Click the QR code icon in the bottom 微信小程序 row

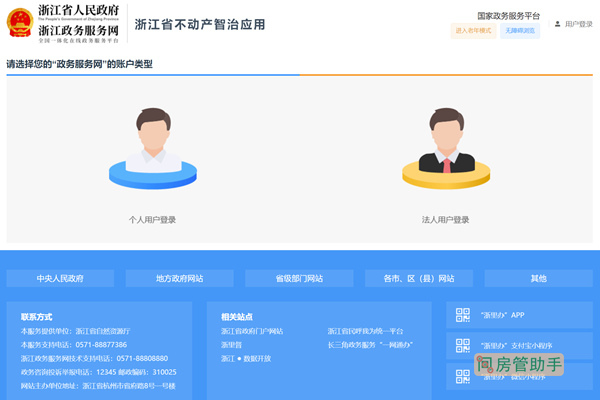[463, 376]
